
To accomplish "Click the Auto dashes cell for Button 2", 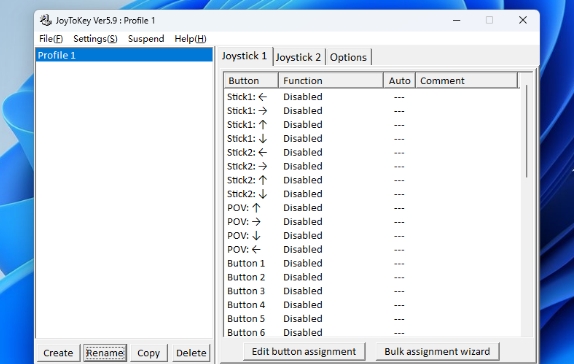I will [x=399, y=278].
